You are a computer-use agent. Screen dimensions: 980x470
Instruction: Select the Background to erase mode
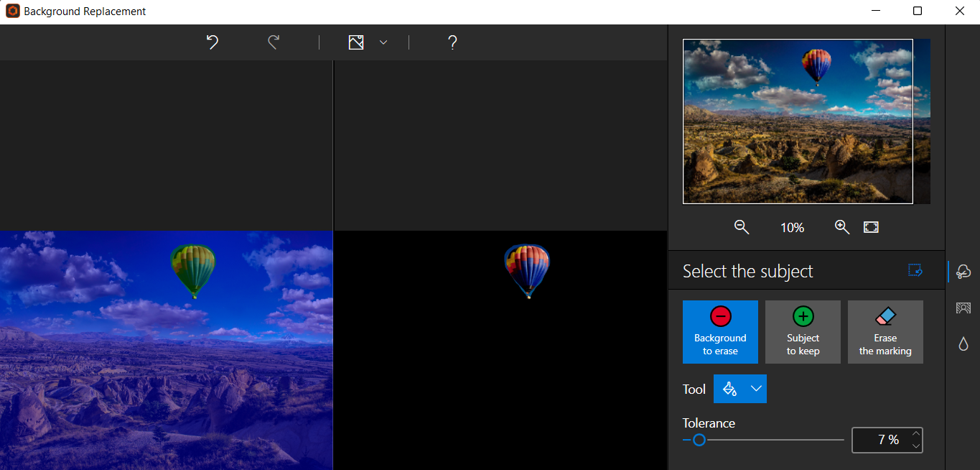[x=720, y=332]
